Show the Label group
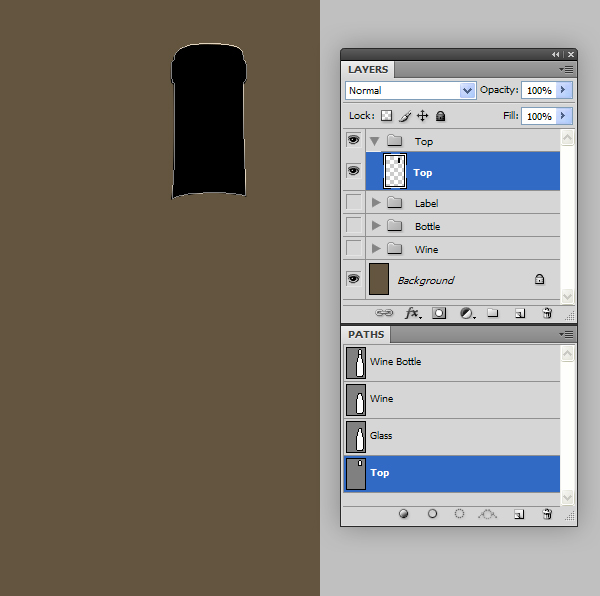The height and width of the screenshot is (596, 600). point(354,202)
